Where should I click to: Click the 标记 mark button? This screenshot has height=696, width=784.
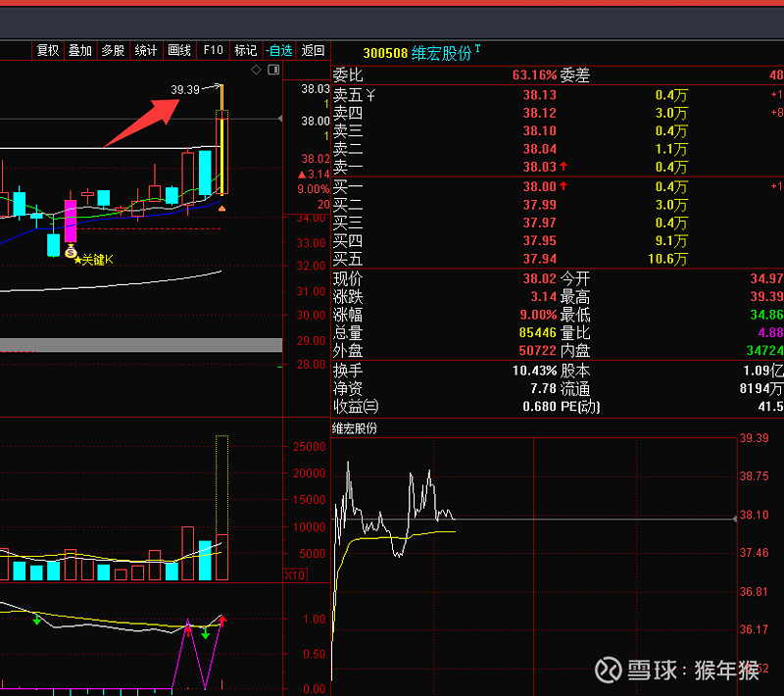tap(246, 51)
